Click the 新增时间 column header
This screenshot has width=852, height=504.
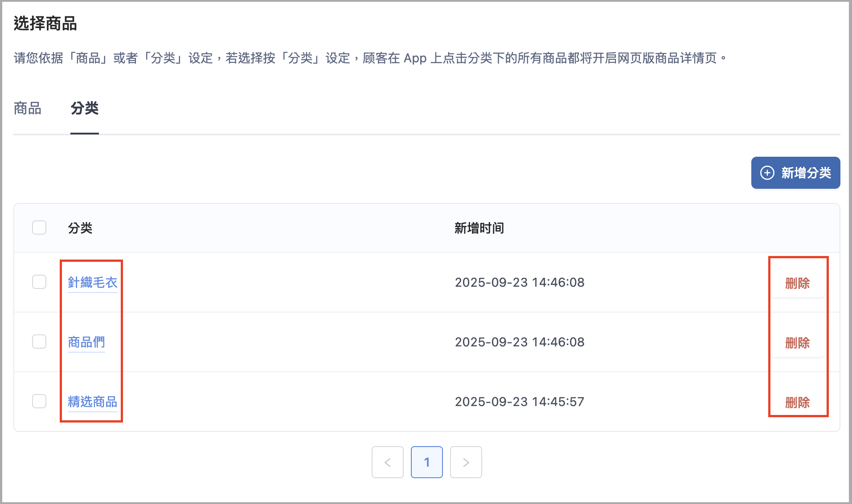coord(479,228)
